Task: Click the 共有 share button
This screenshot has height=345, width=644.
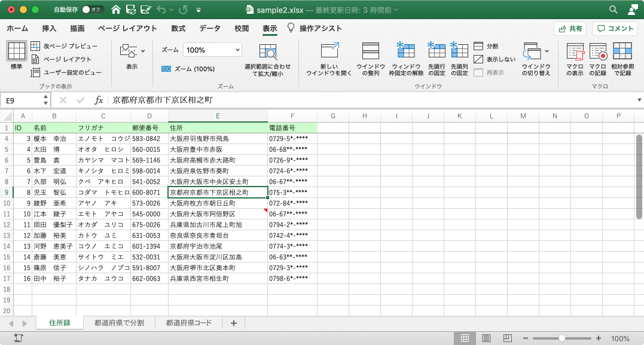Action: point(570,28)
